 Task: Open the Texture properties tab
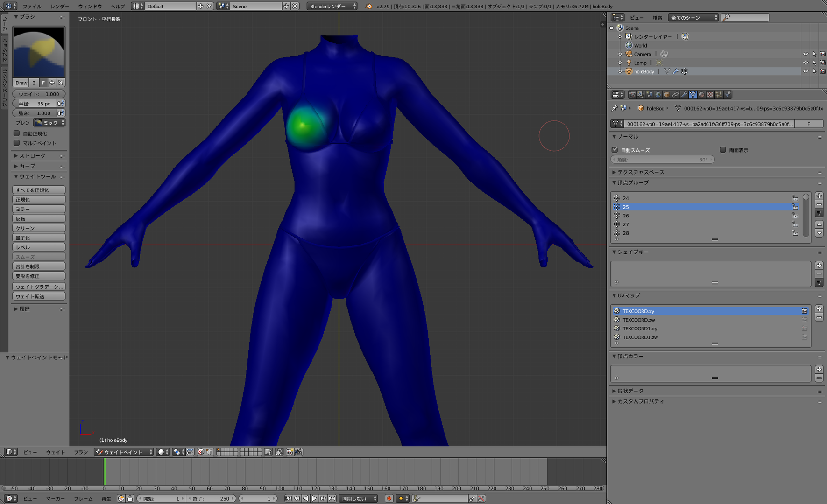[710, 95]
